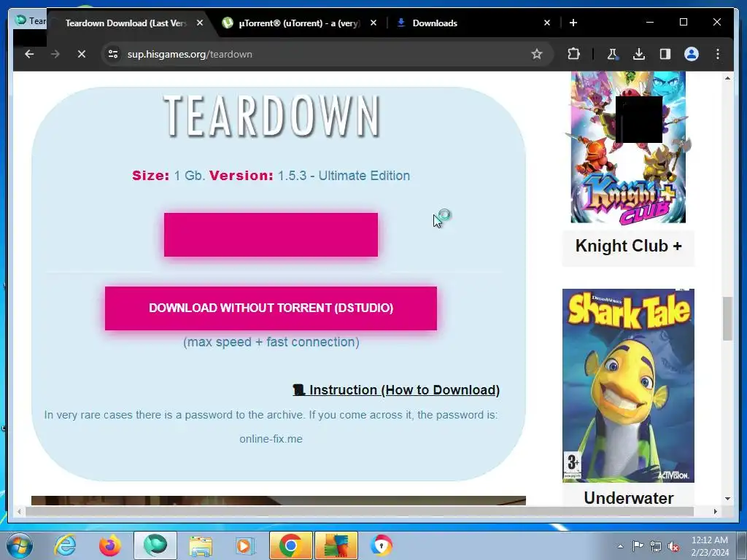Open the Shark Tale game cover
747x560 pixels.
click(628, 385)
